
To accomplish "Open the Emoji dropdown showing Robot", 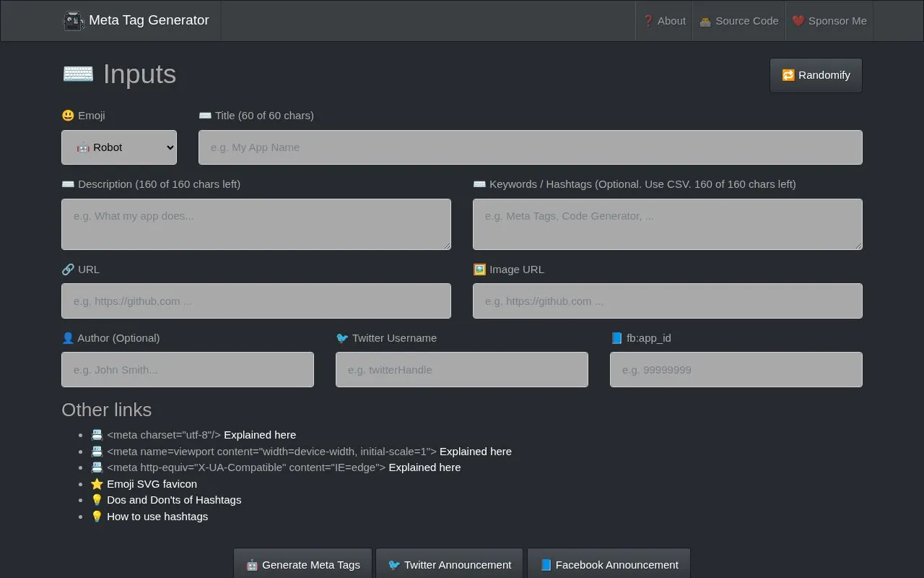I will (119, 147).
